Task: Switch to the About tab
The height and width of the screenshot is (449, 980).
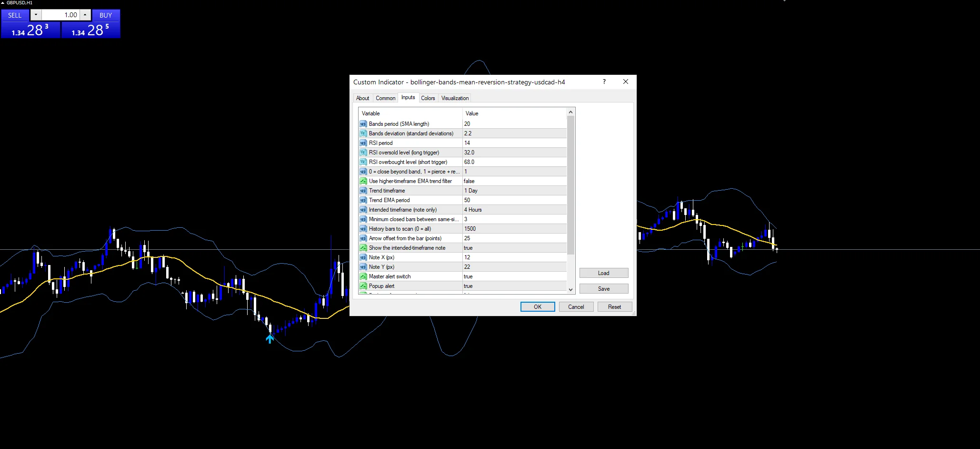Action: (362, 98)
